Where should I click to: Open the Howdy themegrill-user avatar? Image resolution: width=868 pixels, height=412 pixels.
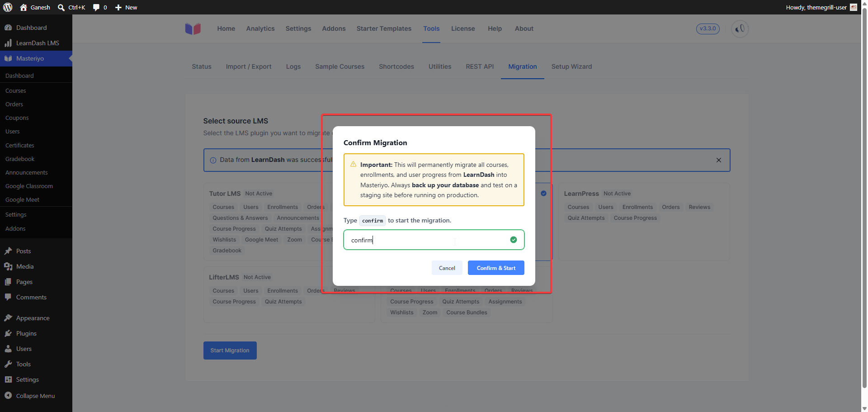pyautogui.click(x=854, y=7)
